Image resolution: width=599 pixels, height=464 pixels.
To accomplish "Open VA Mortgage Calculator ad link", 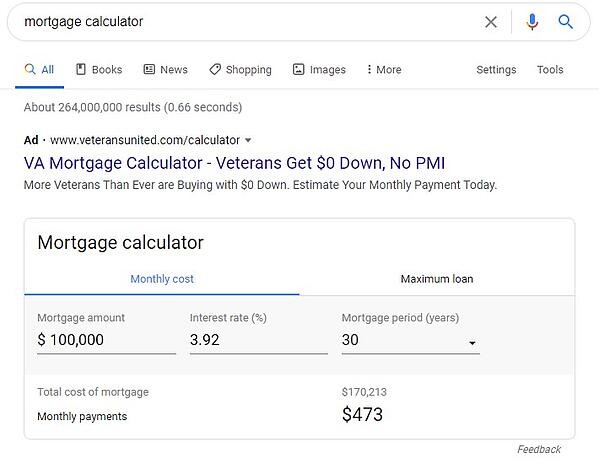I will point(234,163).
